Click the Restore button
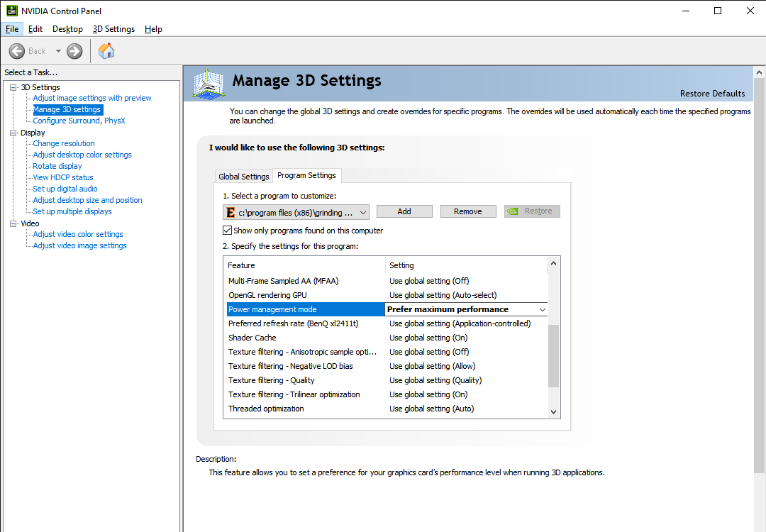The height and width of the screenshot is (532, 766). pos(532,211)
